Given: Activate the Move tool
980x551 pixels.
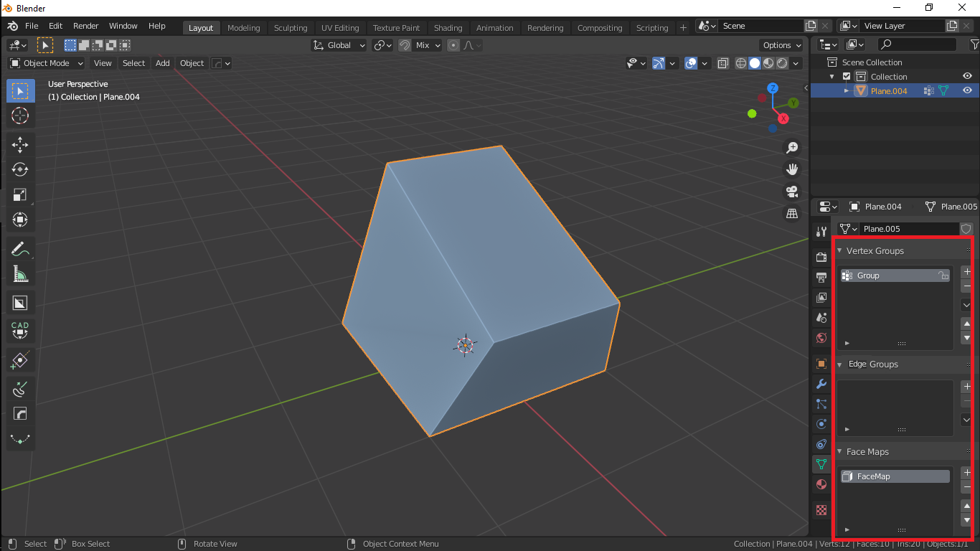Looking at the screenshot, I should pos(20,145).
